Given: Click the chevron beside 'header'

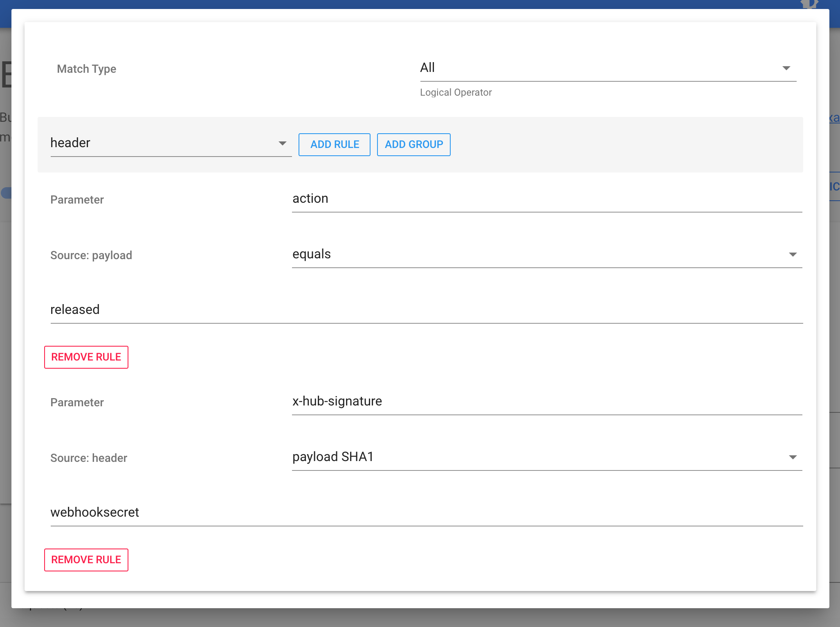Looking at the screenshot, I should click(x=283, y=143).
